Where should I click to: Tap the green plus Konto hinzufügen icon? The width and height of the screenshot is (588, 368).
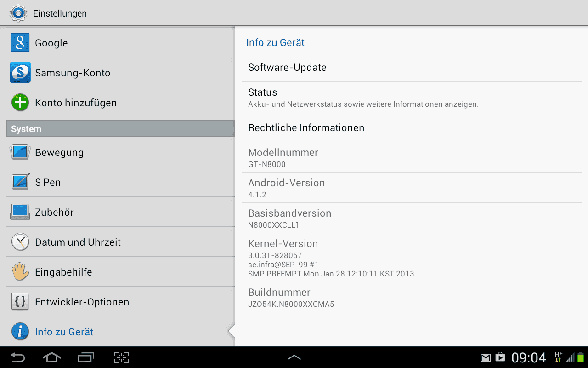coord(20,102)
